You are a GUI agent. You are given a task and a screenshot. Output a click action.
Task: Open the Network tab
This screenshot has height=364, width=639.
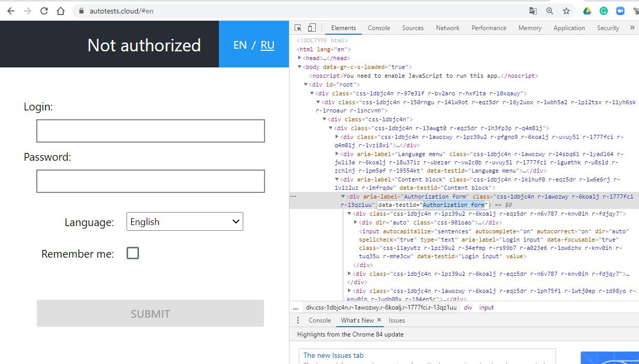coord(448,28)
